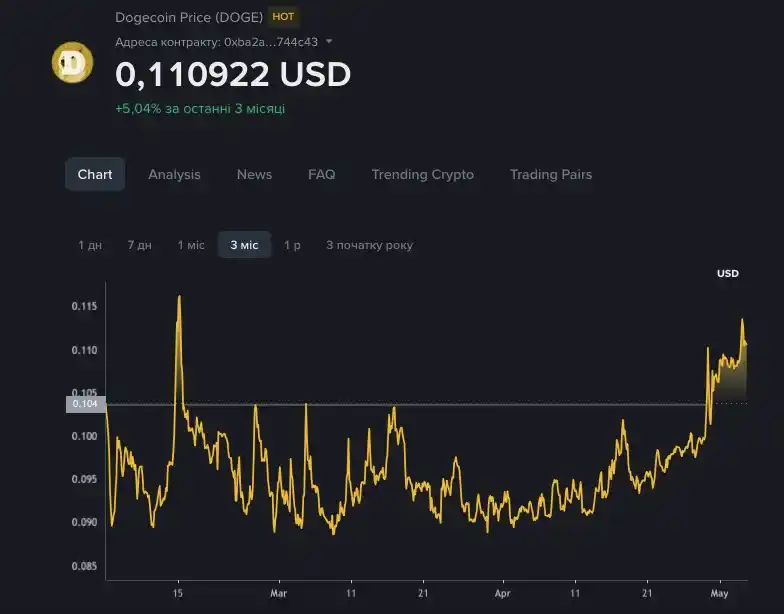Open the News tab
Screen dimensions: 784x614
click(254, 174)
